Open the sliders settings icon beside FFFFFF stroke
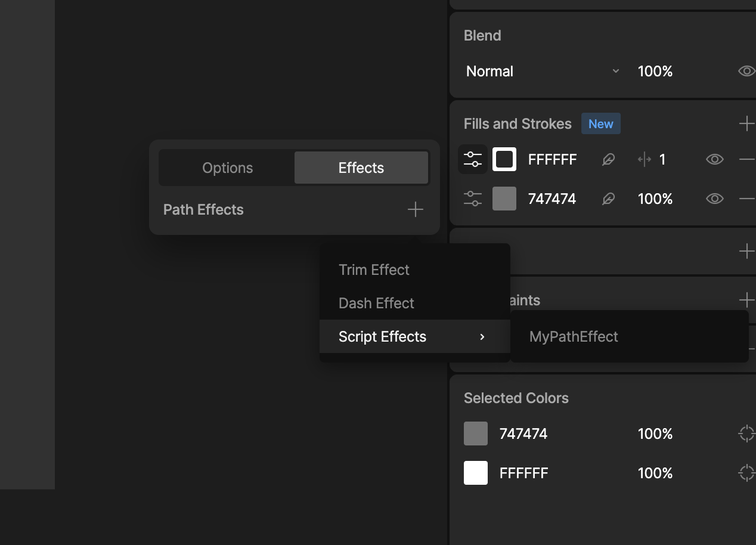This screenshot has width=756, height=545. tap(473, 159)
